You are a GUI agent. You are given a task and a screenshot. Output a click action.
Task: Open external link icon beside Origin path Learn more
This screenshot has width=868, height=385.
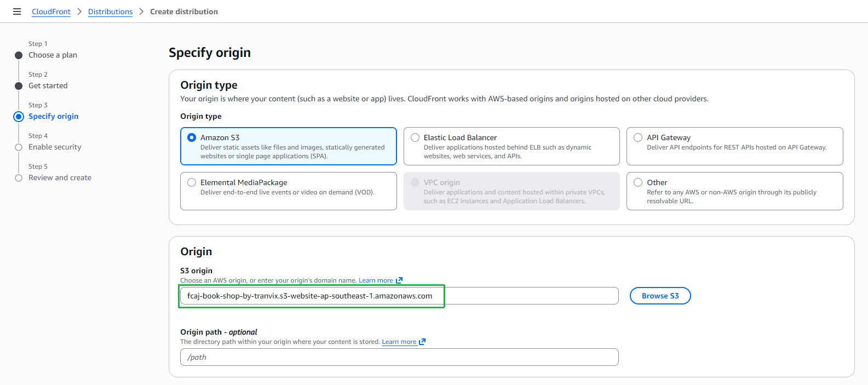tap(422, 342)
